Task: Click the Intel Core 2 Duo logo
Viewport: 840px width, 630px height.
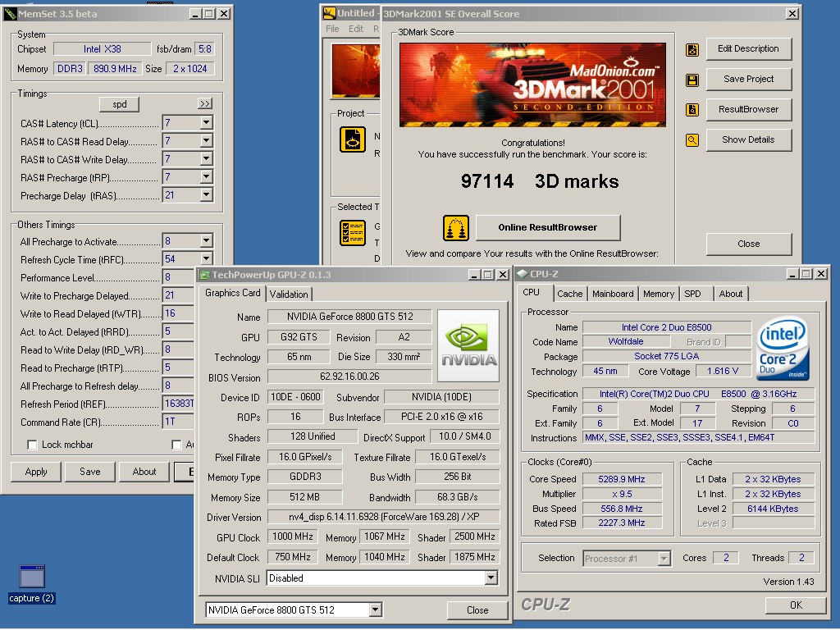Action: [783, 349]
